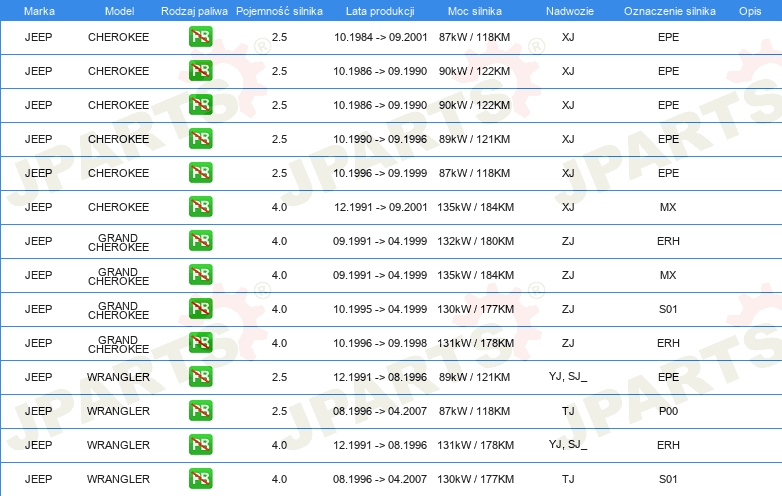The width and height of the screenshot is (782, 496).
Task: Click the Marka column header
Action: click(39, 11)
